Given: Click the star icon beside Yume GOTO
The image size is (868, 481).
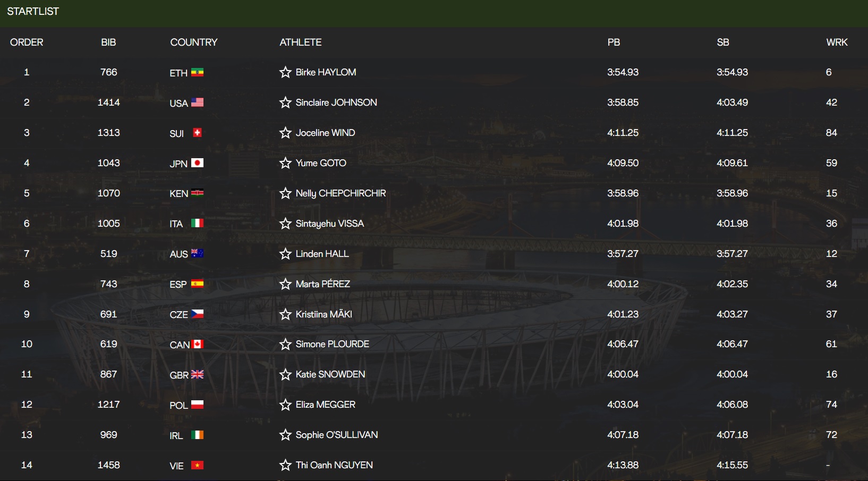Looking at the screenshot, I should pos(285,163).
